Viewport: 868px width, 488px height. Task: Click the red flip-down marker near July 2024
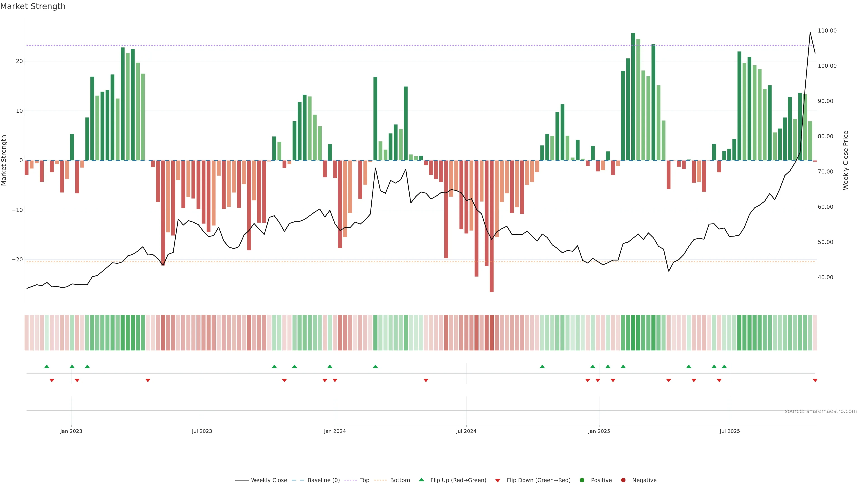pyautogui.click(x=426, y=380)
